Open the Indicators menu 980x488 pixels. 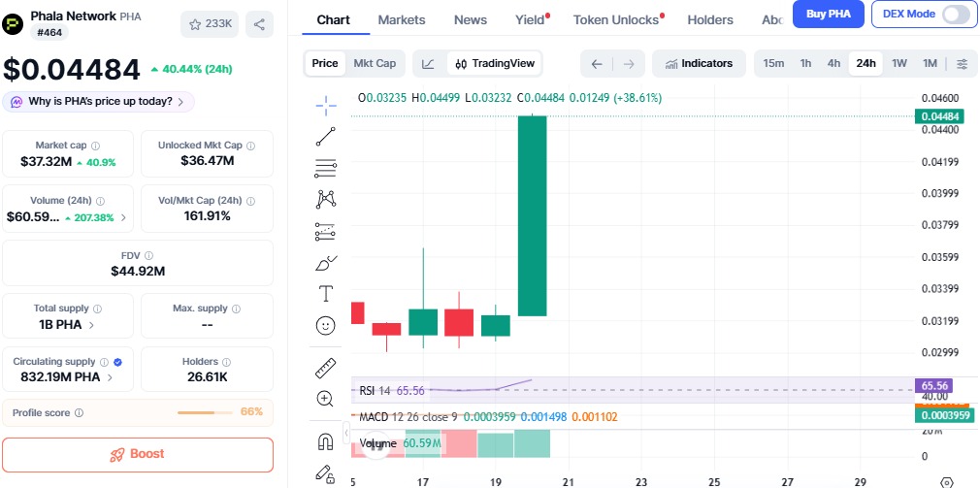(x=699, y=63)
